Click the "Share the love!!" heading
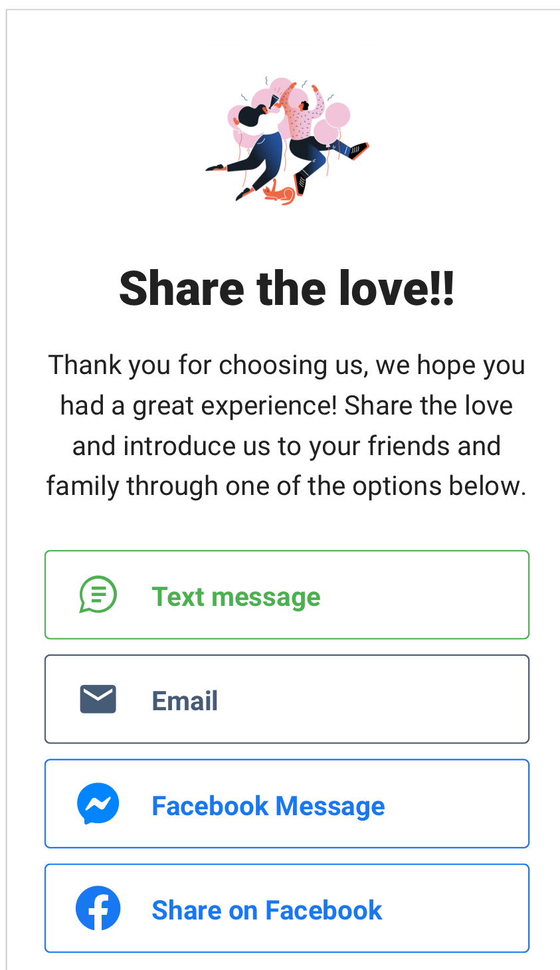This screenshot has width=560, height=970. (x=286, y=288)
